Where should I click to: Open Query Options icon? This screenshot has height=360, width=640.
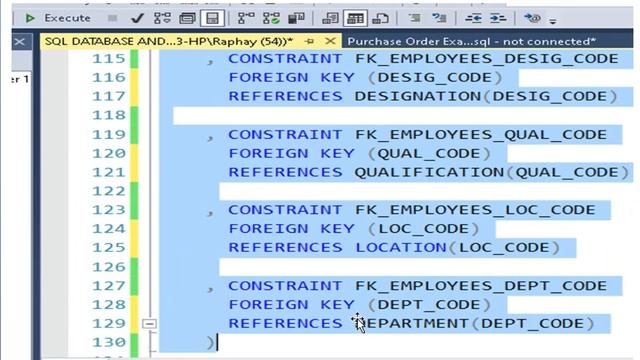[187, 18]
